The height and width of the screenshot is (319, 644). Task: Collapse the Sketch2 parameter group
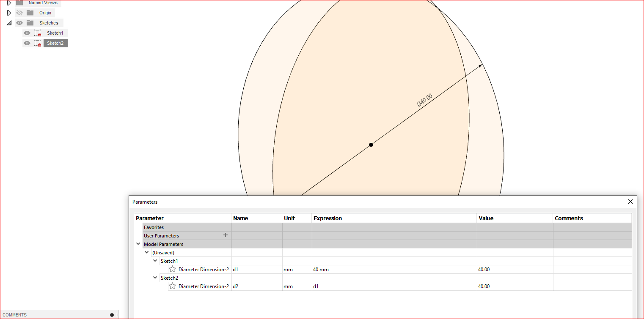155,278
